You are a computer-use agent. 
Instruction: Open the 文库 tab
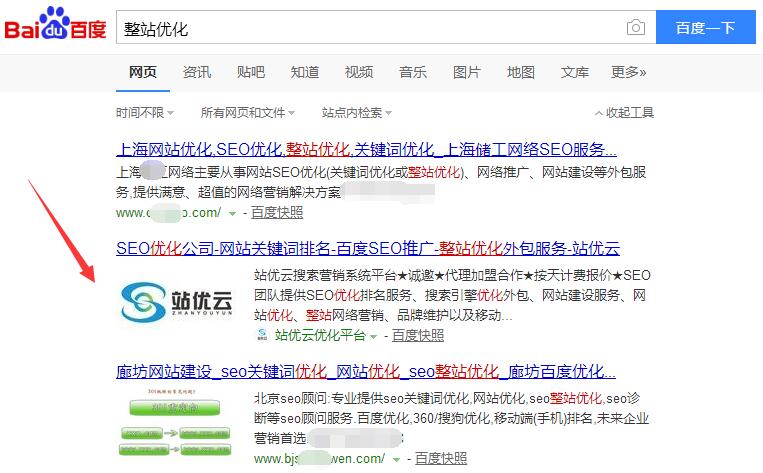pyautogui.click(x=575, y=72)
